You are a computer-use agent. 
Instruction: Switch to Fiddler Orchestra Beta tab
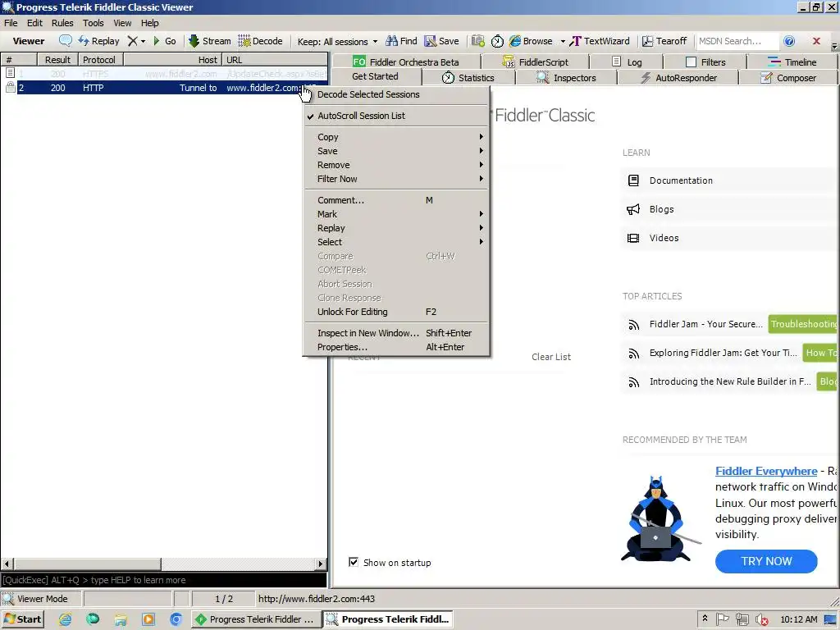point(406,62)
